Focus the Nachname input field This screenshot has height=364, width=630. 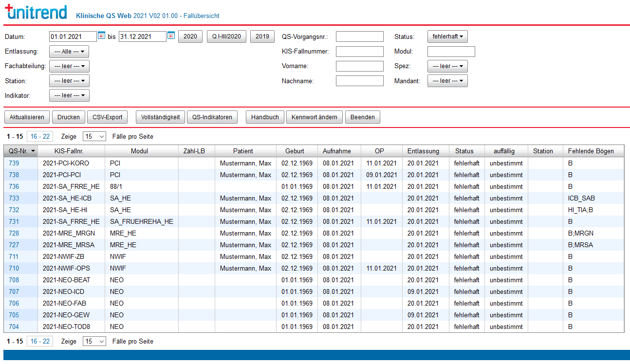360,81
